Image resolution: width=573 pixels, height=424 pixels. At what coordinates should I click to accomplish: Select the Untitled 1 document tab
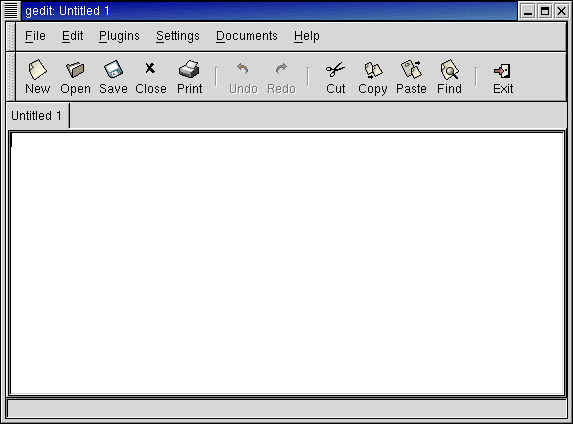click(x=38, y=116)
